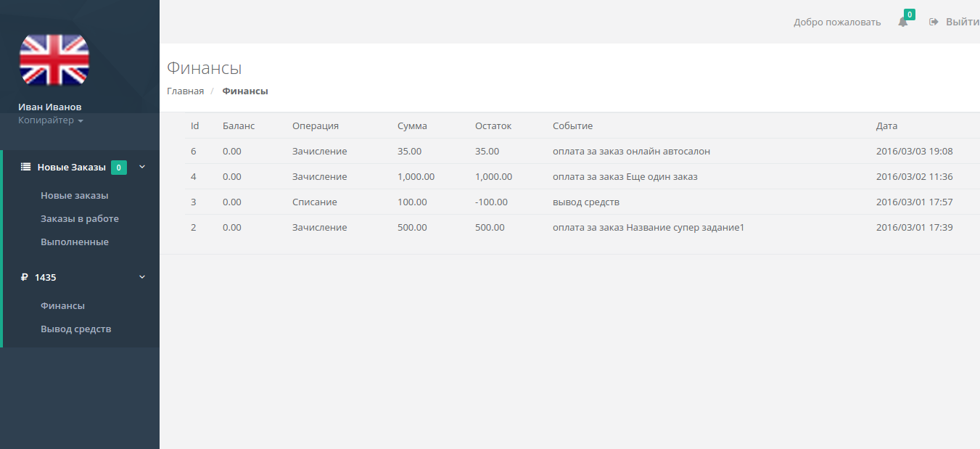Open Новые заказы submenu item

[x=75, y=196]
